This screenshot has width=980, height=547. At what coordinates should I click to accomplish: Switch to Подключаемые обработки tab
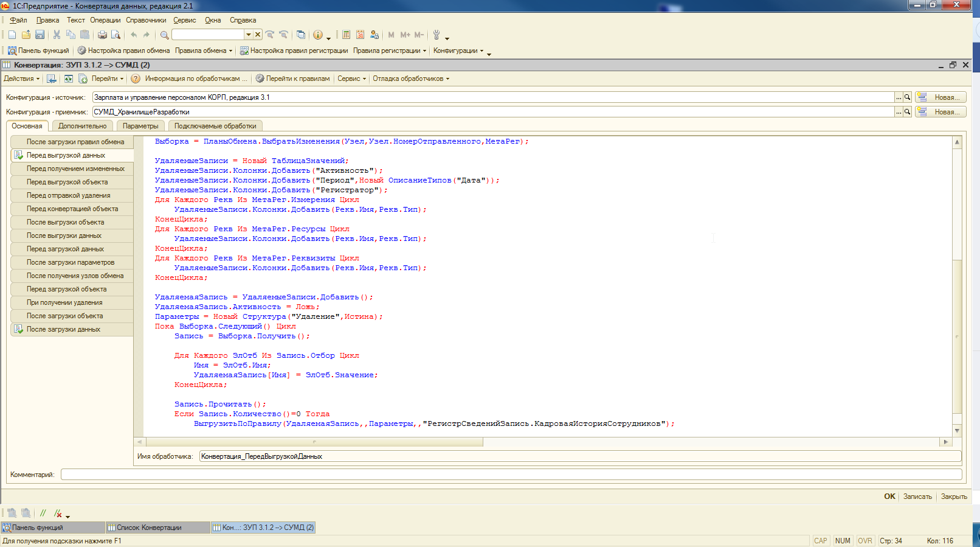[x=215, y=126]
